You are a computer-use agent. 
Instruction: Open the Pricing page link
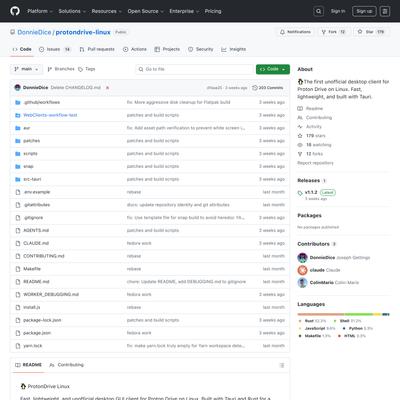tap(213, 11)
